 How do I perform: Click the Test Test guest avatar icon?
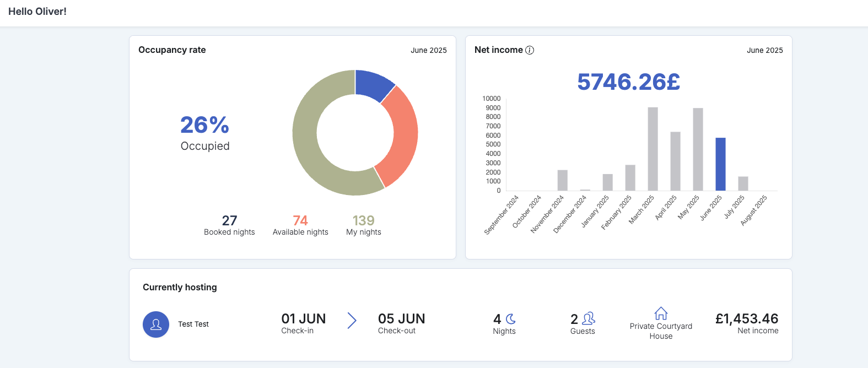[x=156, y=324]
